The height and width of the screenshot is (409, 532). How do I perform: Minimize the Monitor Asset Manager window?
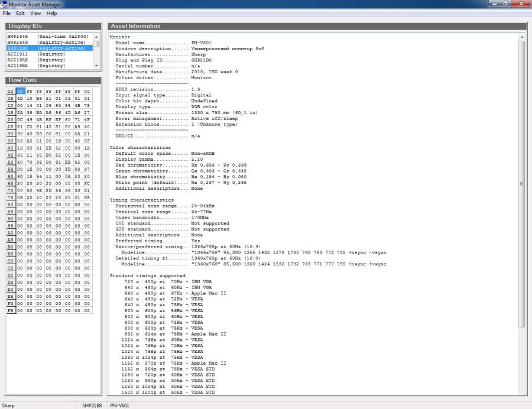pyautogui.click(x=495, y=4)
